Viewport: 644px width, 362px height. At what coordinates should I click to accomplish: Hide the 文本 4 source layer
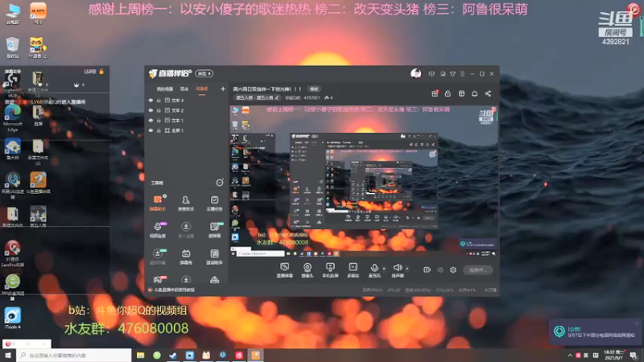click(151, 100)
